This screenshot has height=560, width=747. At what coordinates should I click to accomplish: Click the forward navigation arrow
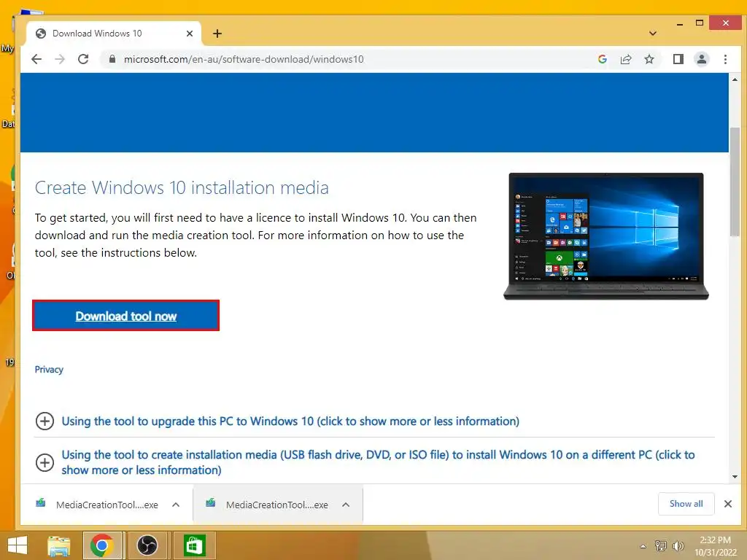[60, 59]
